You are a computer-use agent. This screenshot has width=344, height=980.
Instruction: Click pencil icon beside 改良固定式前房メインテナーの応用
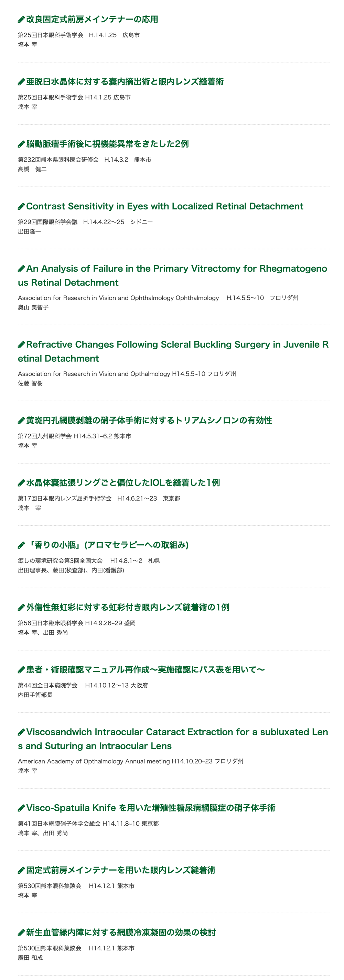pos(21,19)
